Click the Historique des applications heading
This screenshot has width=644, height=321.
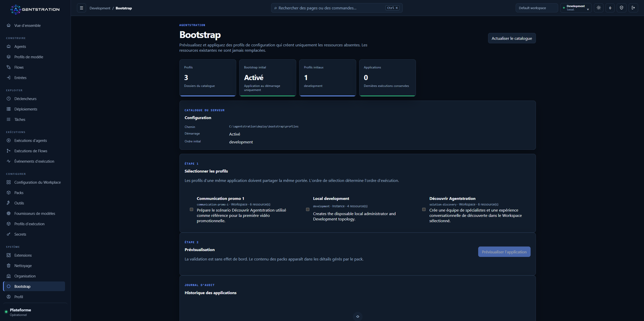click(x=210, y=293)
